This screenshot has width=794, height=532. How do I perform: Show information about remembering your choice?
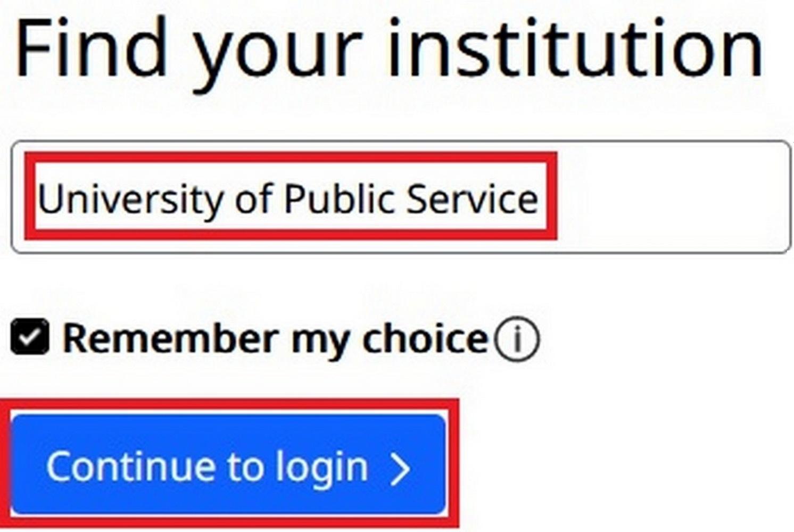[516, 339]
